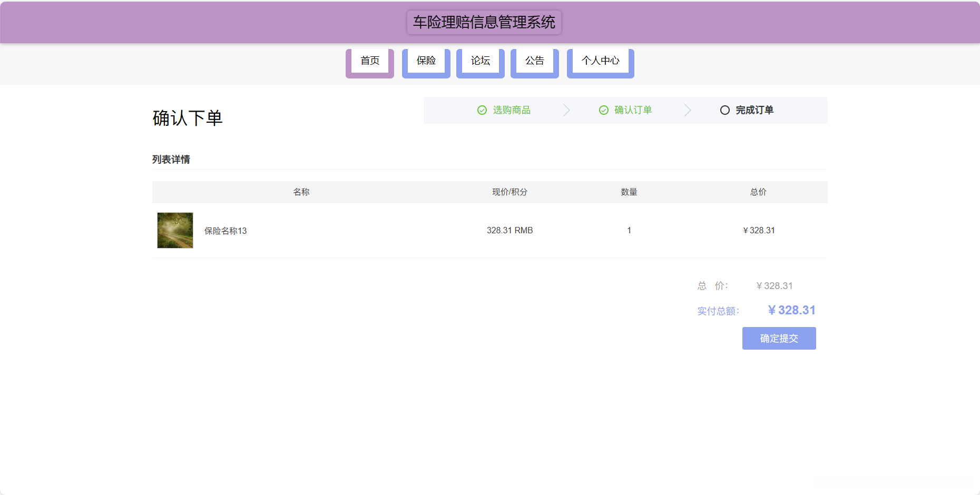Click the 数量 column header
This screenshot has width=980, height=495.
click(x=629, y=192)
